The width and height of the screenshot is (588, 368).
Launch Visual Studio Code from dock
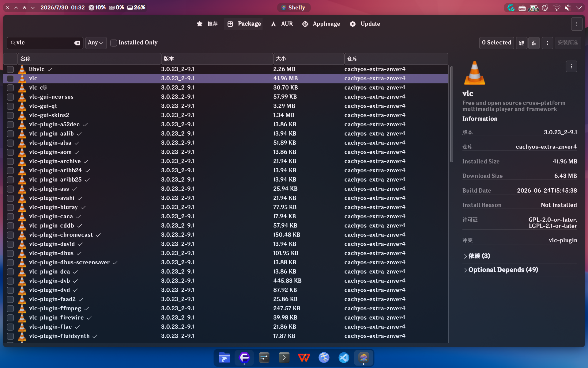[344, 358]
